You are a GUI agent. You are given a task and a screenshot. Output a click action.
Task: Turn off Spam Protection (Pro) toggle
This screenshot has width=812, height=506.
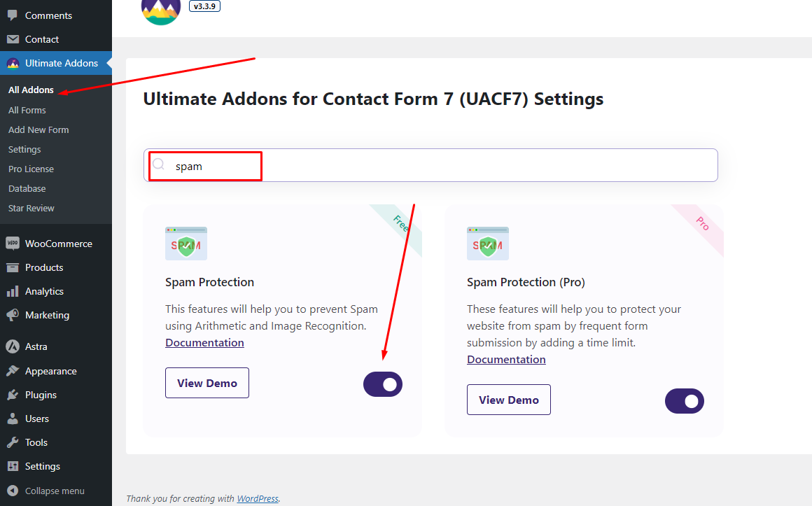click(x=685, y=401)
